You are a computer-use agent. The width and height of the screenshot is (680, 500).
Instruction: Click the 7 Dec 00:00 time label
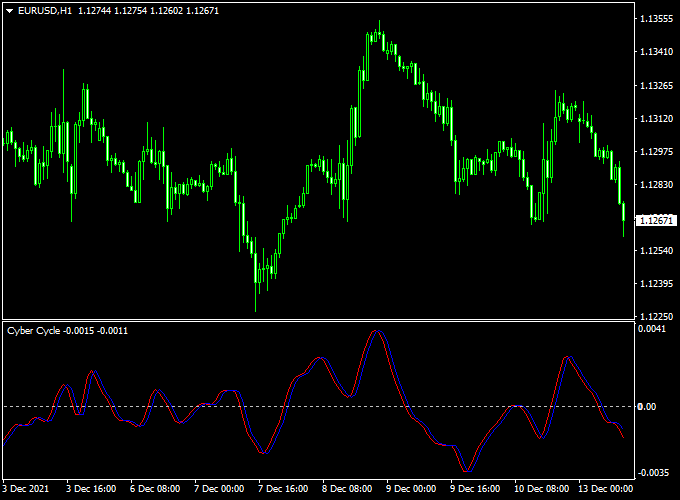pyautogui.click(x=219, y=489)
